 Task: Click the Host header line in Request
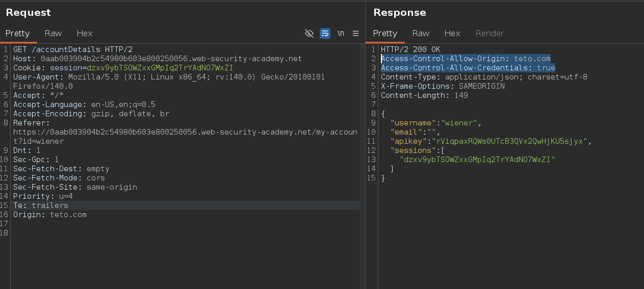(x=158, y=59)
